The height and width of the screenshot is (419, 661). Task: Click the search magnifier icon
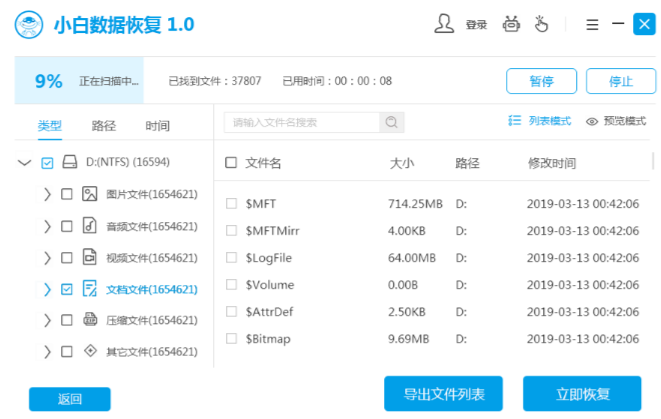click(392, 122)
